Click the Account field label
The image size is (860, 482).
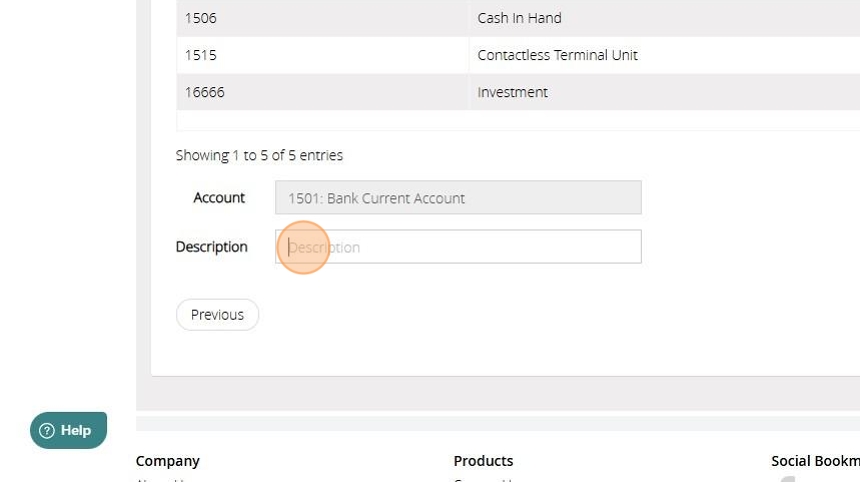219,198
